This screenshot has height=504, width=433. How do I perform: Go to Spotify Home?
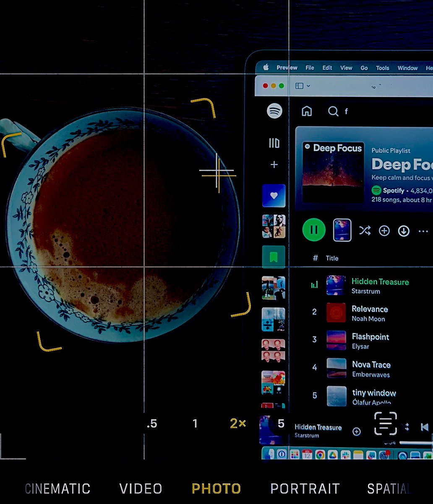tap(307, 111)
